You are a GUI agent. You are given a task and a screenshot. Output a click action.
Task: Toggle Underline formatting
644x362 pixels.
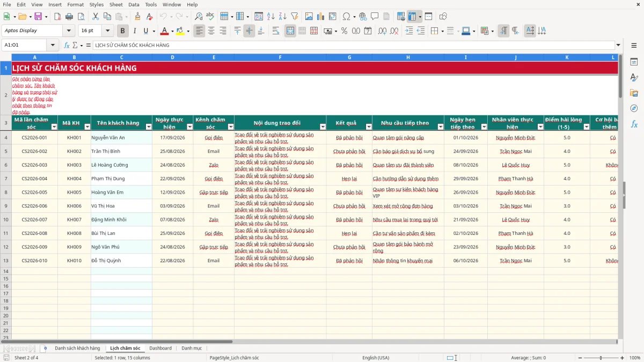[145, 31]
